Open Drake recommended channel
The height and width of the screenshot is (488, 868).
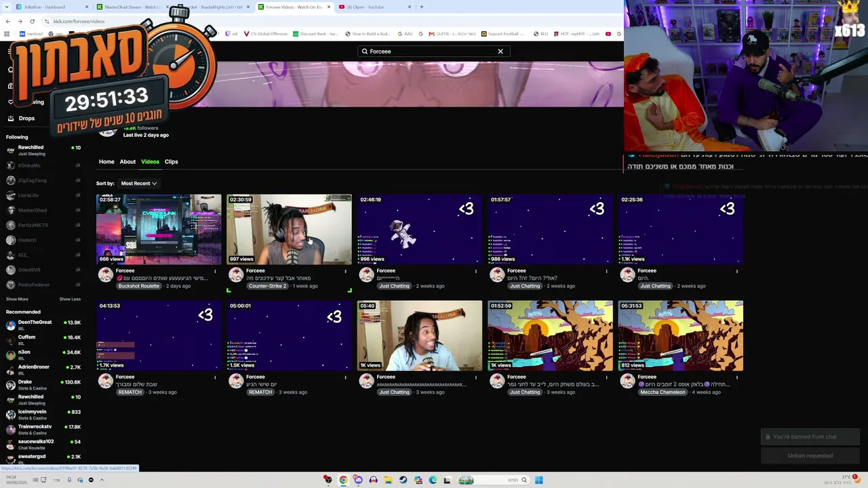click(x=43, y=385)
